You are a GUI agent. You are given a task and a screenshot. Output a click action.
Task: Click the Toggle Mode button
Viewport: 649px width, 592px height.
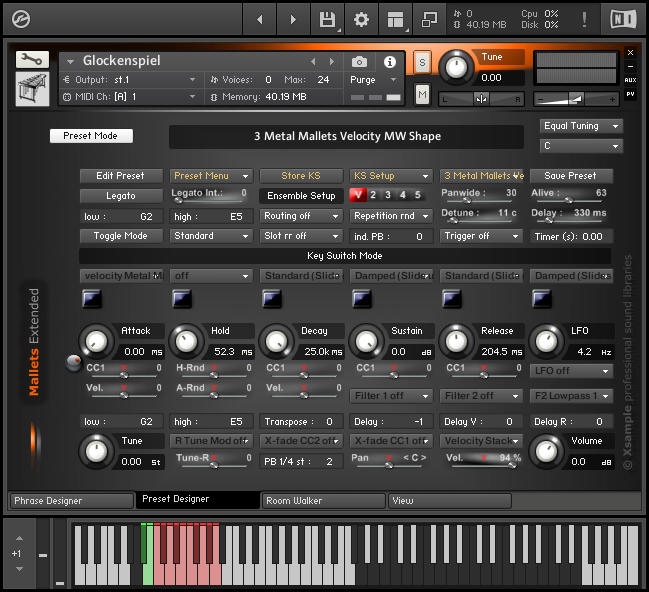[120, 236]
